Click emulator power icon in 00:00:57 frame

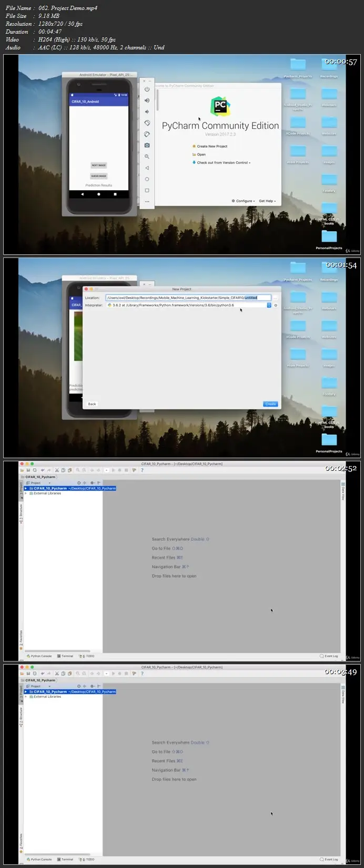147,89
